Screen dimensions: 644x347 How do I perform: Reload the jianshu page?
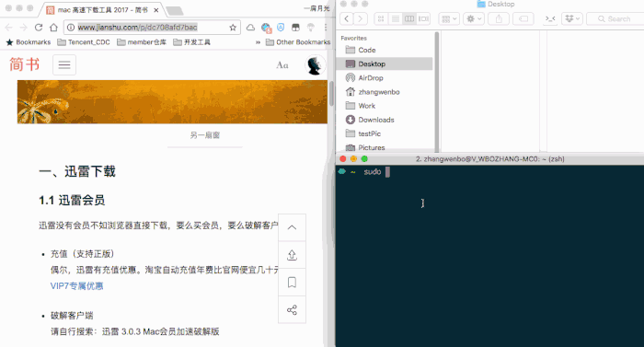[x=39, y=28]
